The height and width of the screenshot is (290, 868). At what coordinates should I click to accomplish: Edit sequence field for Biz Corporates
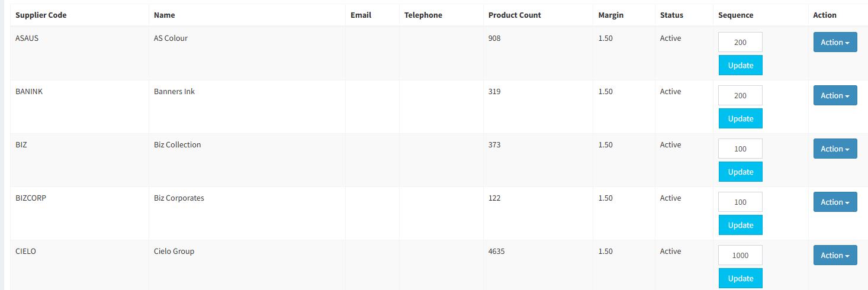point(740,202)
